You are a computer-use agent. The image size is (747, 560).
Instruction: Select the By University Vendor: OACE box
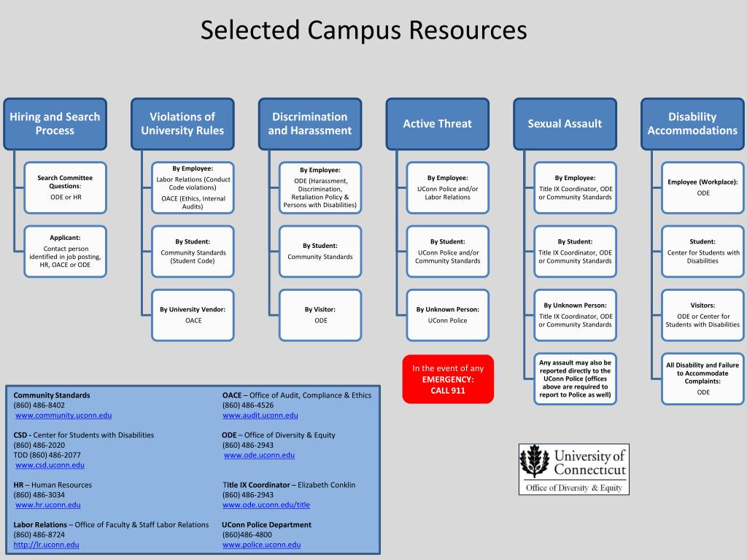[x=193, y=315]
